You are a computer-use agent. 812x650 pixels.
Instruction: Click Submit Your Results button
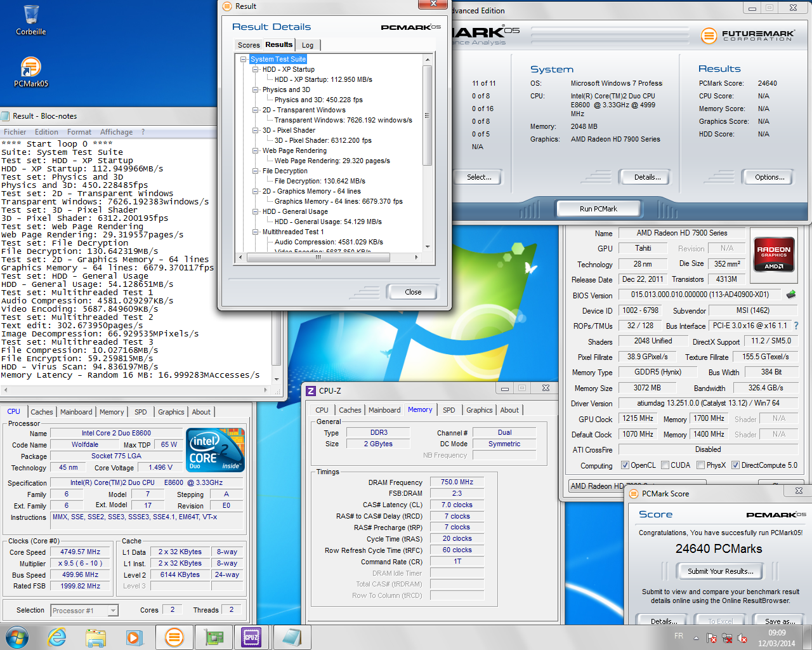721,571
